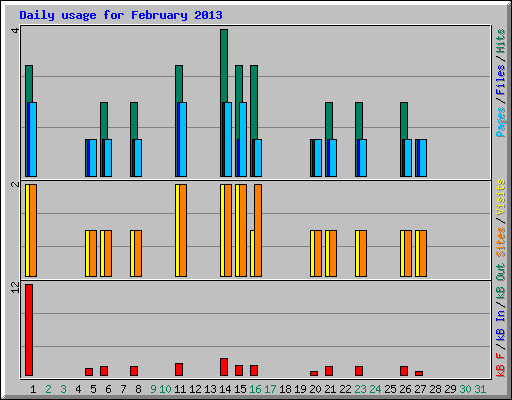Click the tallest green Hits bar for day 14
This screenshot has height=400, width=512.
pos(224,66)
